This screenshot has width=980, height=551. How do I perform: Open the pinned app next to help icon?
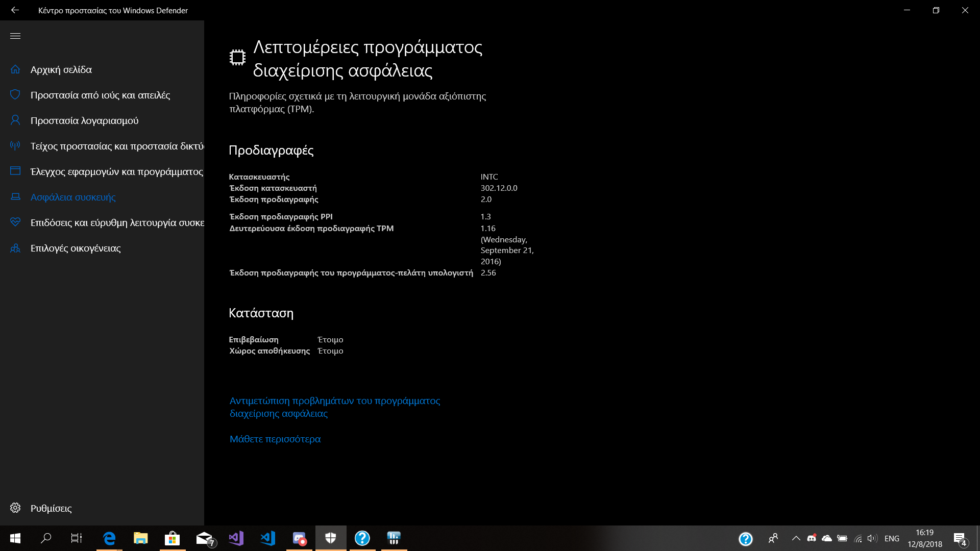[x=394, y=538]
